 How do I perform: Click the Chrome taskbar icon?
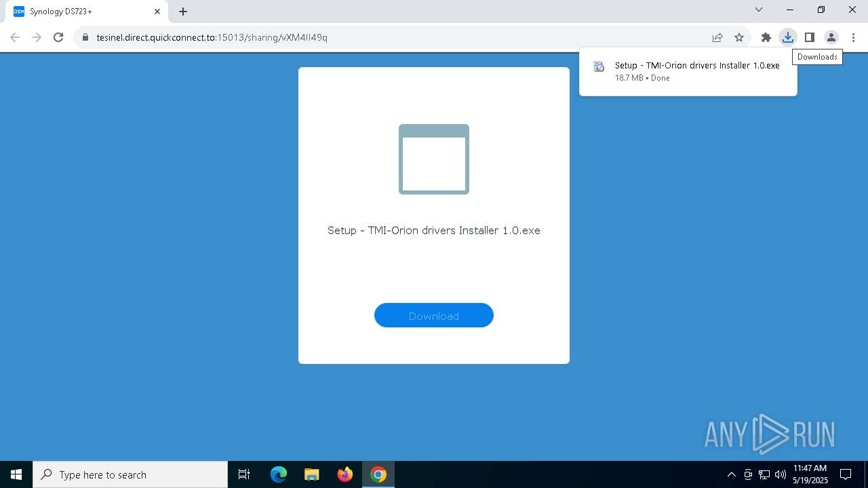click(378, 474)
